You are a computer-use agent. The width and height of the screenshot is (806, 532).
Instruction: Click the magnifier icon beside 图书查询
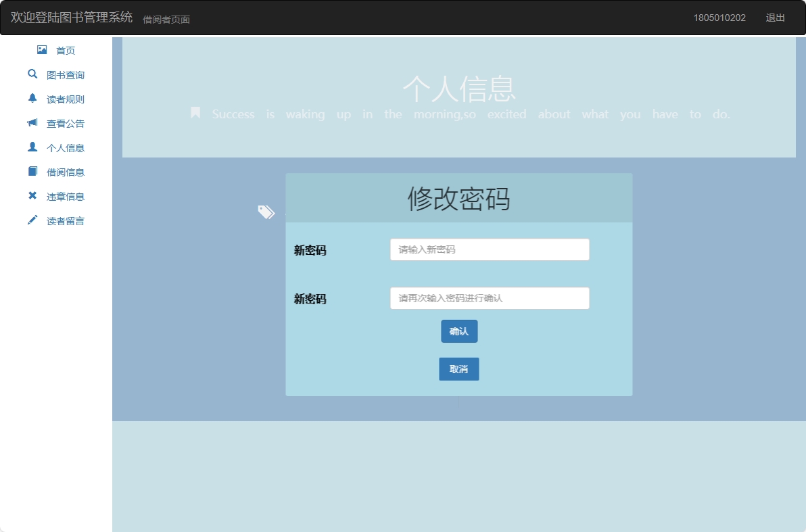[x=32, y=74]
